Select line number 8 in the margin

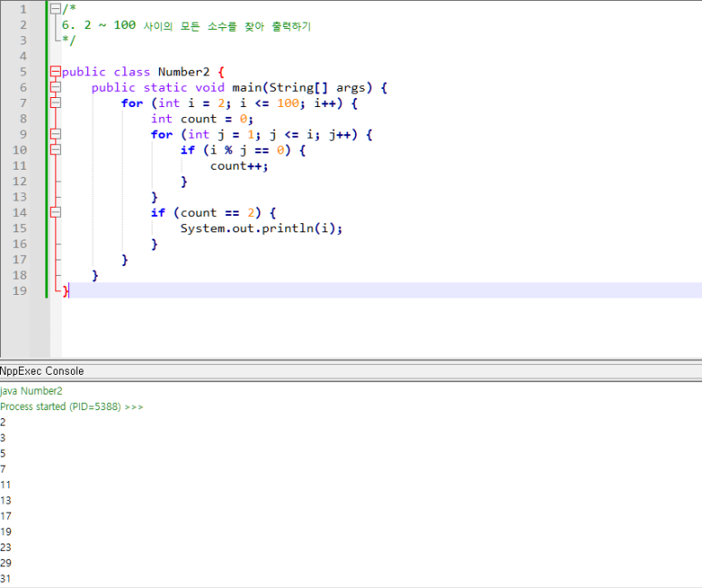(x=23, y=119)
